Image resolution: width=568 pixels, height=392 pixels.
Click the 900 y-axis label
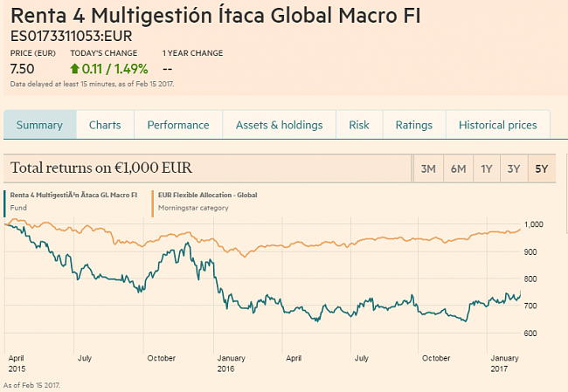click(530, 252)
